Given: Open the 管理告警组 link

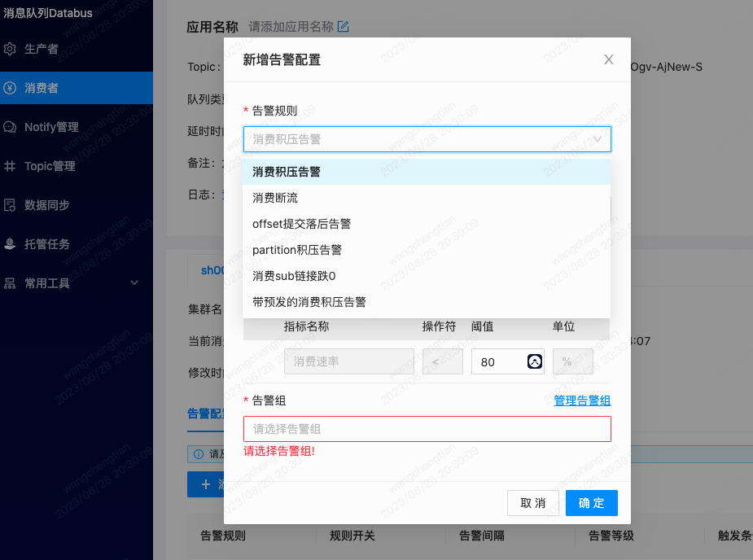Looking at the screenshot, I should click(582, 400).
